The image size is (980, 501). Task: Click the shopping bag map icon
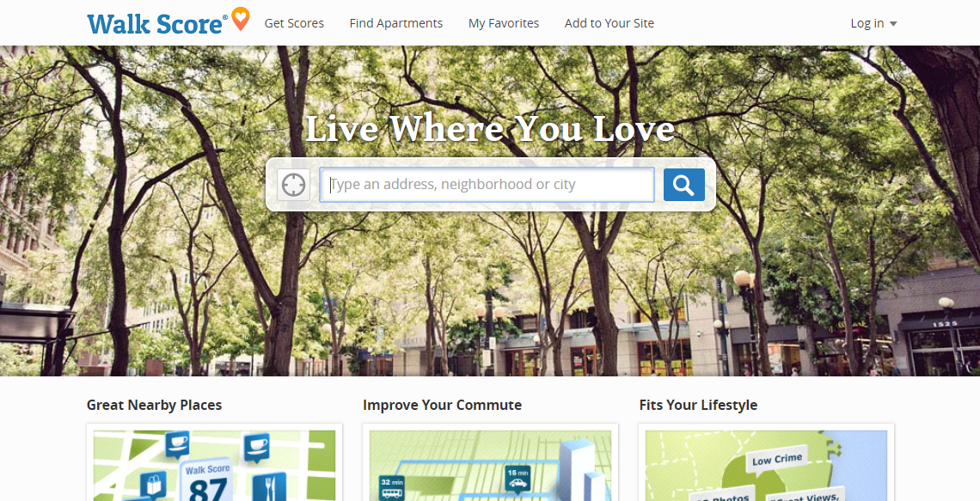point(153,486)
